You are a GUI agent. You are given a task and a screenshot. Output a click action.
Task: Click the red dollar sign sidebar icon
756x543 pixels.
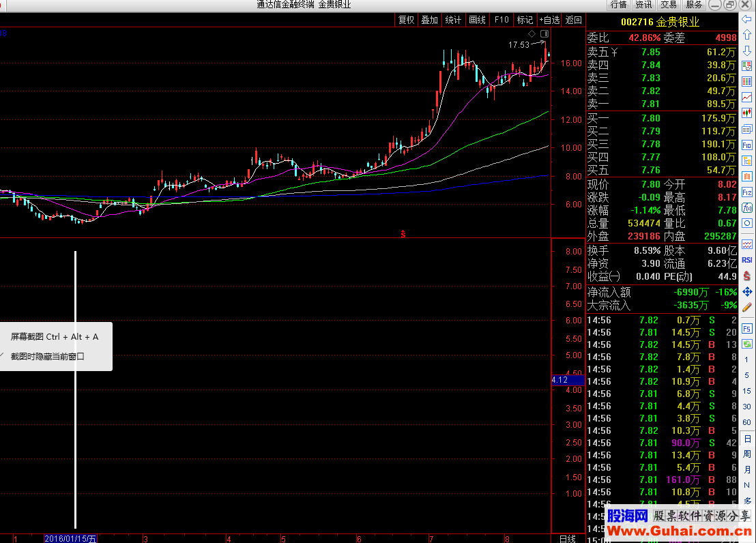tap(747, 276)
